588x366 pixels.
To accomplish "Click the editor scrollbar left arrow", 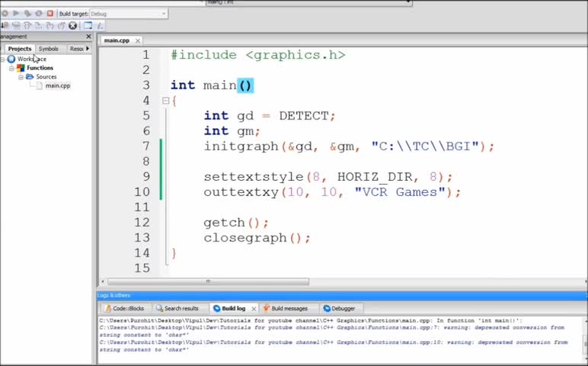I will coord(103,281).
